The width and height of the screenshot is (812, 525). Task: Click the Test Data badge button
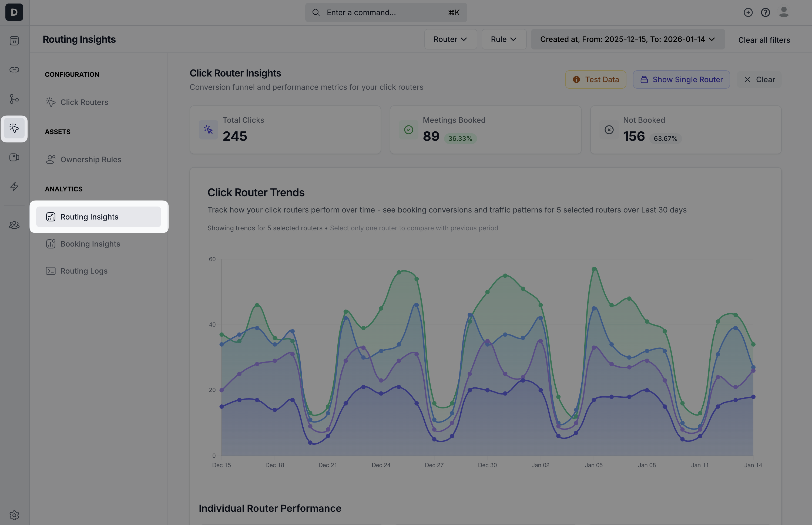[595, 79]
